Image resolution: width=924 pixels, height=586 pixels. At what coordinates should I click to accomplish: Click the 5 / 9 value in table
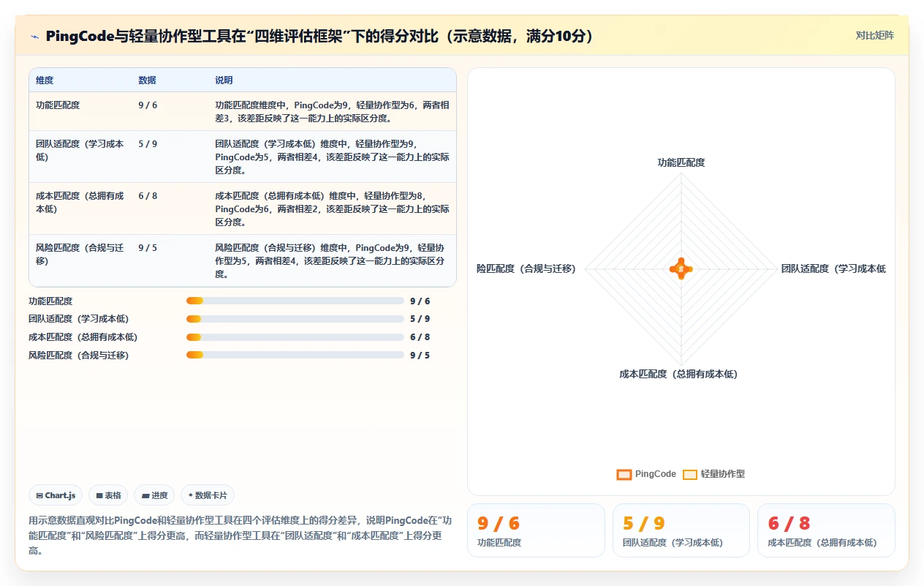(x=148, y=144)
